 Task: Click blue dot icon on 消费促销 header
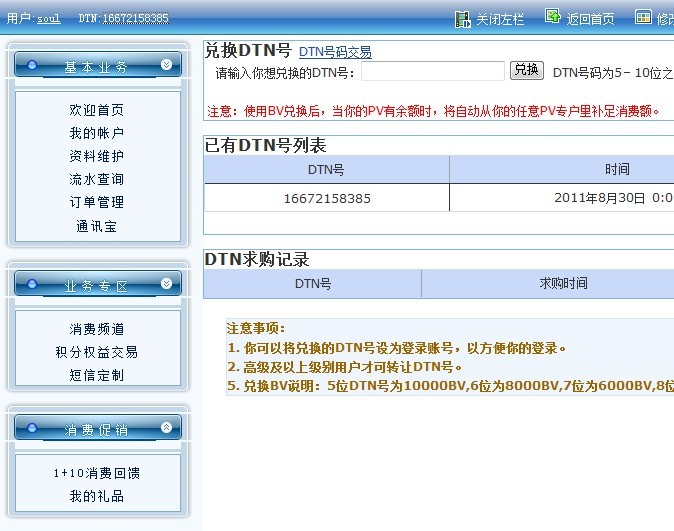click(x=32, y=428)
